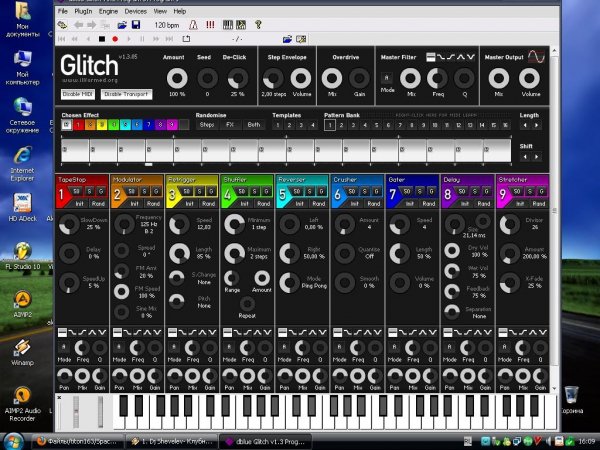Select the last Master Filter shape icon
This screenshot has width=600, height=450.
point(471,57)
